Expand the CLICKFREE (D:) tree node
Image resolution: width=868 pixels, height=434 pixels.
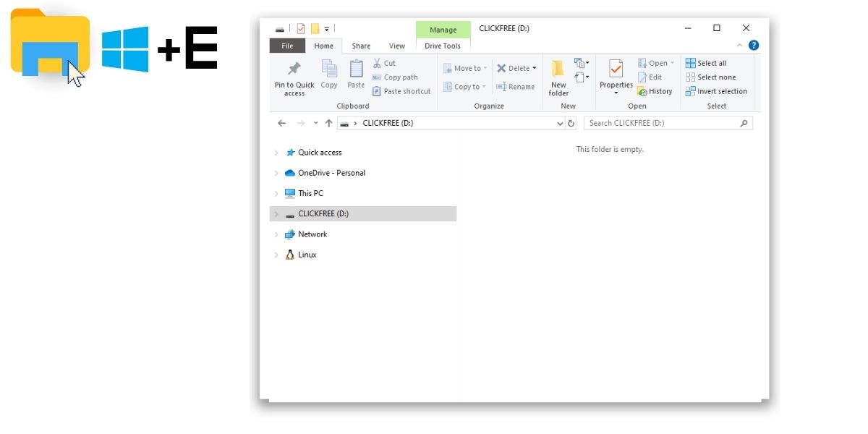pos(276,214)
